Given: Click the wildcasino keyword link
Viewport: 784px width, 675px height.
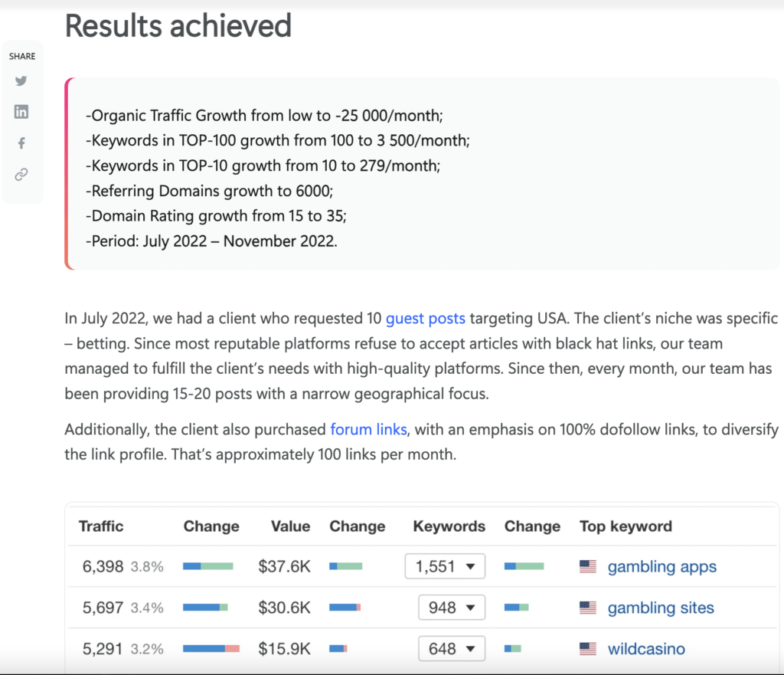Looking at the screenshot, I should pos(646,649).
